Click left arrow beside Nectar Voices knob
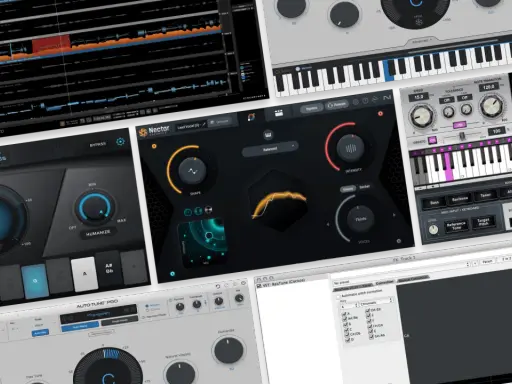 (328, 225)
